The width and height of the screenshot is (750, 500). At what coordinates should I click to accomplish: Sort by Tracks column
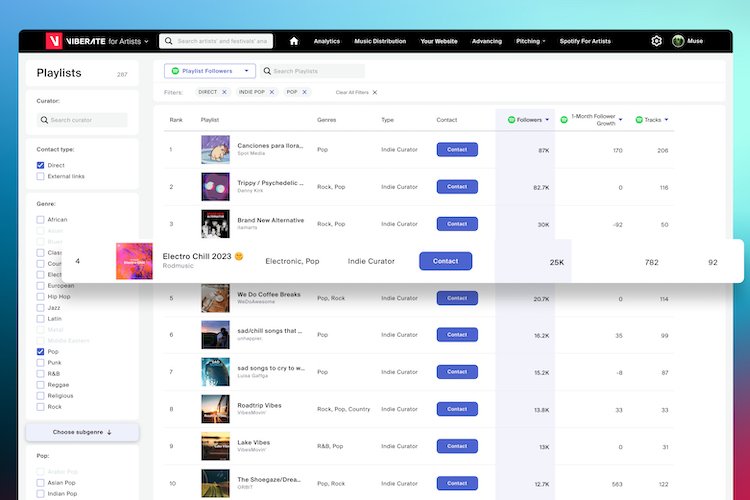coord(651,120)
